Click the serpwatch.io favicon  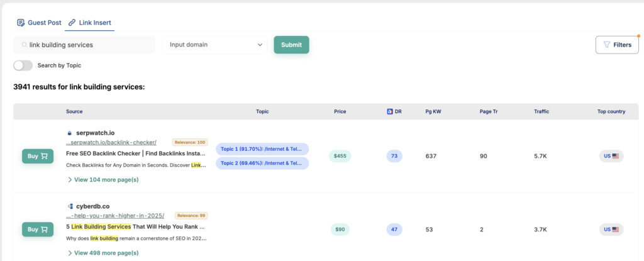click(69, 133)
